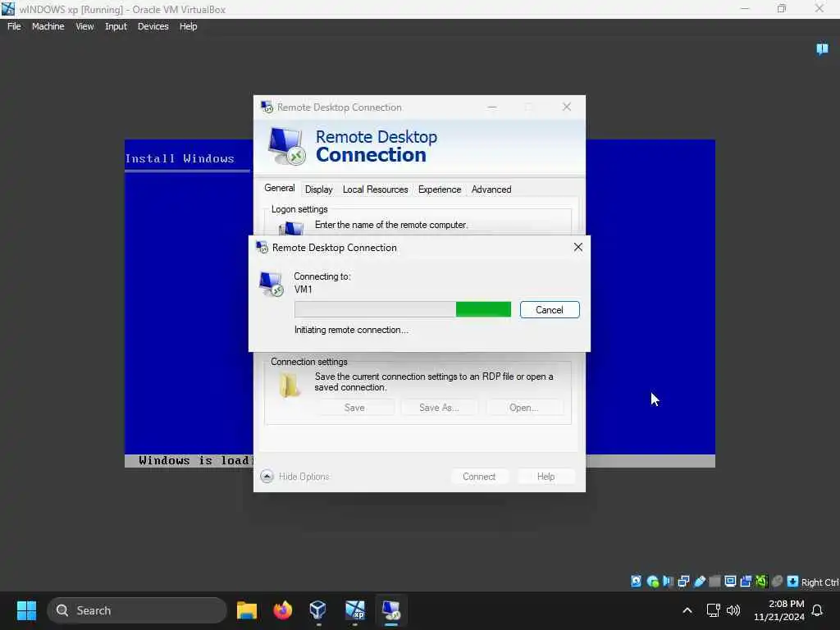Click the connection progress bar

click(x=402, y=309)
